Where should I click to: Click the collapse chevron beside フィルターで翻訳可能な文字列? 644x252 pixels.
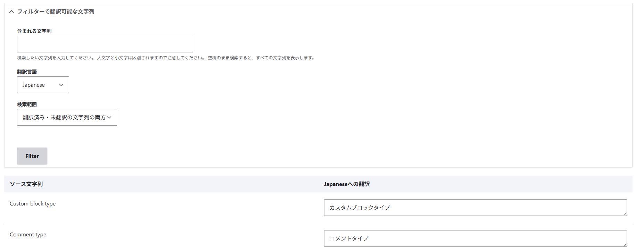[11, 11]
